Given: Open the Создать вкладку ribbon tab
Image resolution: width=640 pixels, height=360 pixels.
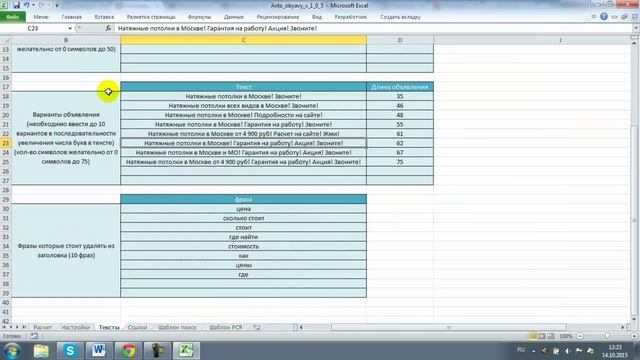Looking at the screenshot, I should (x=400, y=17).
